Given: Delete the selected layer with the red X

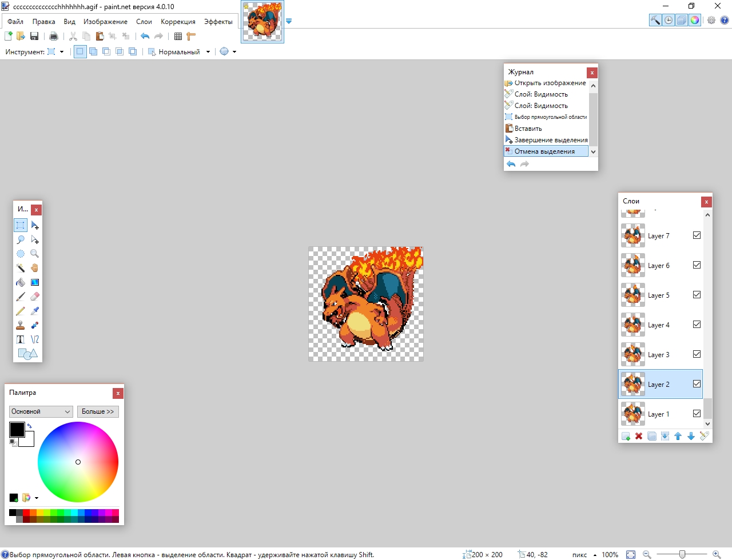Looking at the screenshot, I should pos(639,436).
